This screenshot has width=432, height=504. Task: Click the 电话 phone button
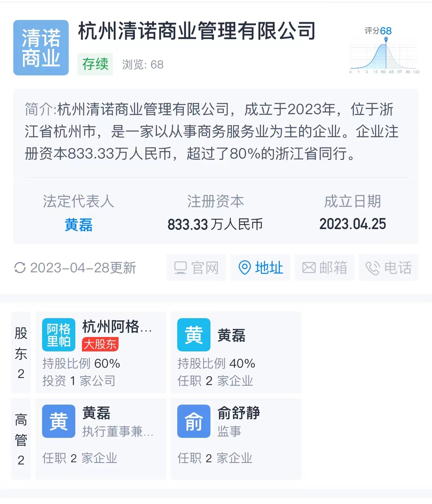click(388, 268)
